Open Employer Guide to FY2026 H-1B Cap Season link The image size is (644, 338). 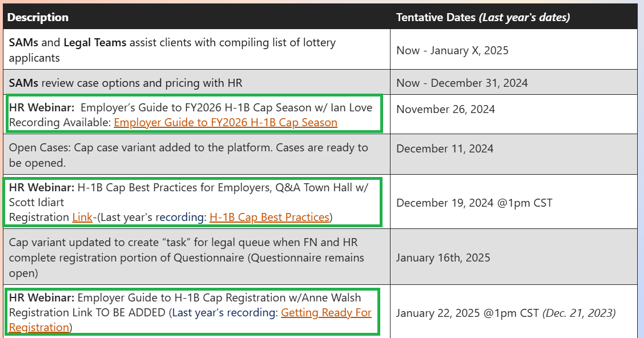pos(226,122)
